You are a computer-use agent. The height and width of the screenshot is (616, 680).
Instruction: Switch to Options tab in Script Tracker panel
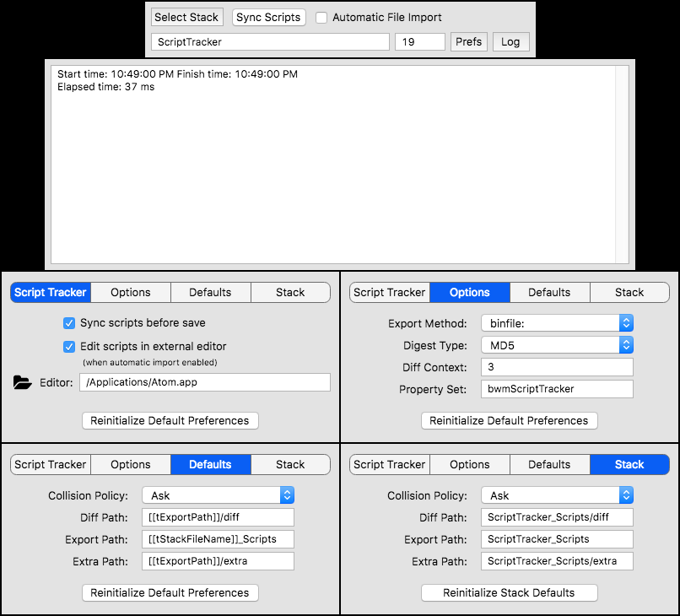pyautogui.click(x=131, y=293)
